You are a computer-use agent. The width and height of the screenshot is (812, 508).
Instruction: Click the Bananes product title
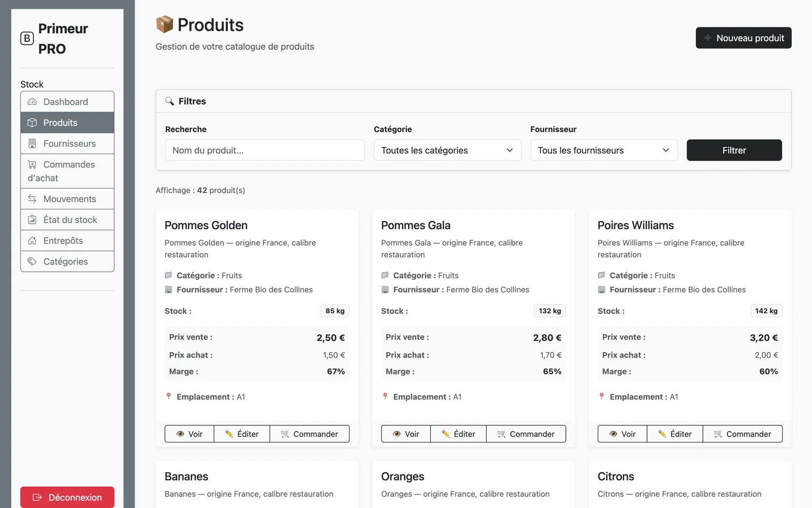(186, 477)
